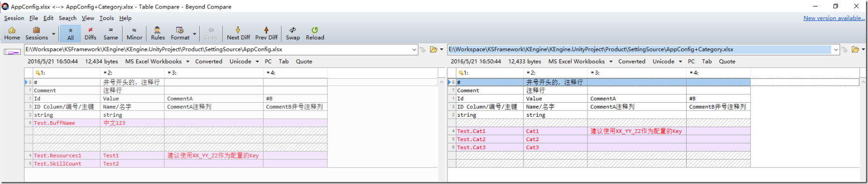The image size is (868, 184).
Task: Jump to Next Diff
Action: 238,33
